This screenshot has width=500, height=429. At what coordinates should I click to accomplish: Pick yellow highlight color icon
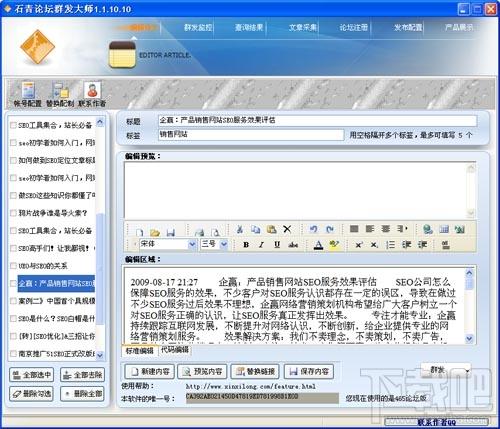334,245
